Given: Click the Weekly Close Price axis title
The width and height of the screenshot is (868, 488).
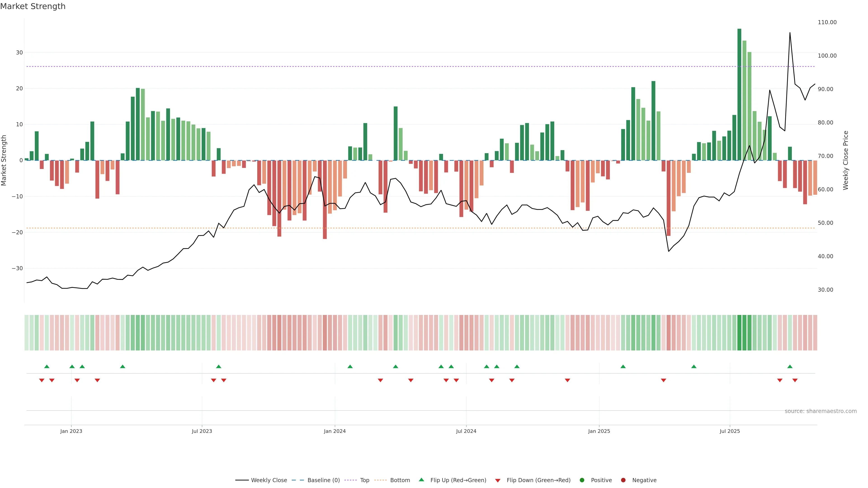Looking at the screenshot, I should click(845, 160).
